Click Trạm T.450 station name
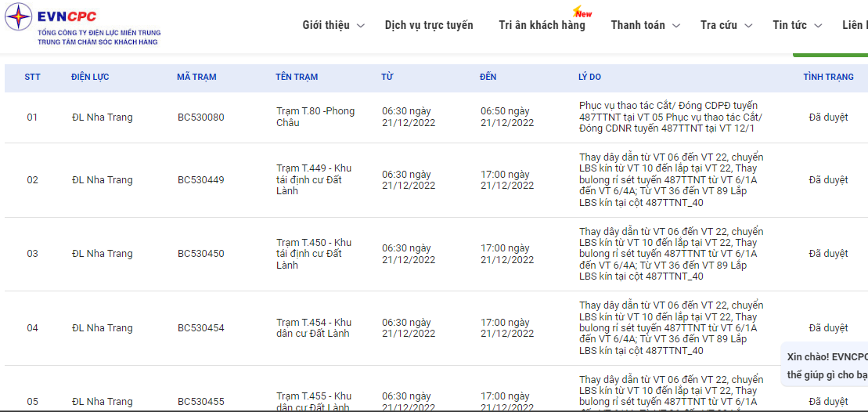Screen dimensions: 868x412 point(314,254)
